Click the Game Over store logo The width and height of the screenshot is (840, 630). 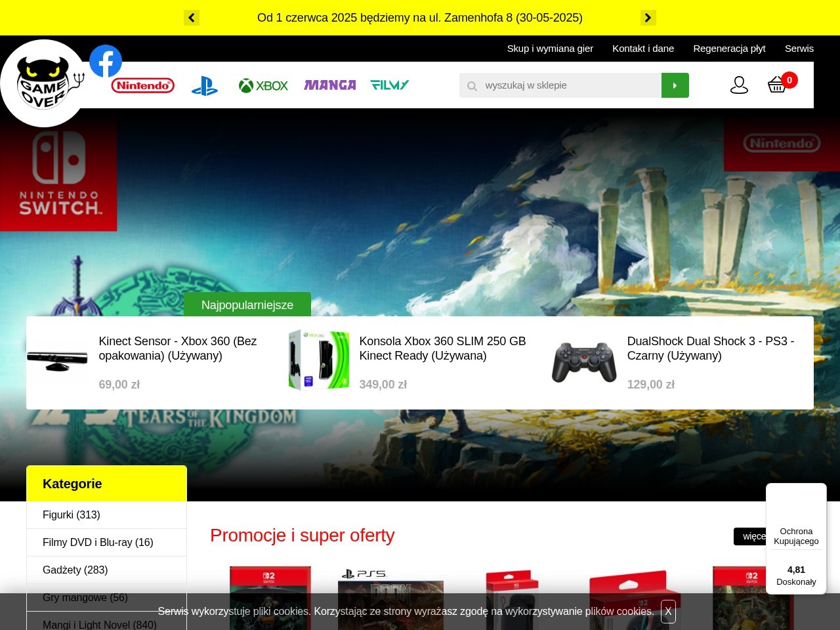click(44, 83)
